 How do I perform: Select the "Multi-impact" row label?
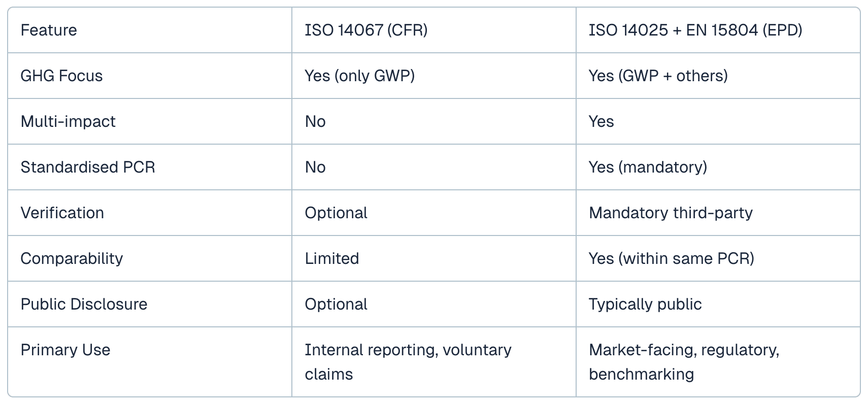[x=68, y=121]
